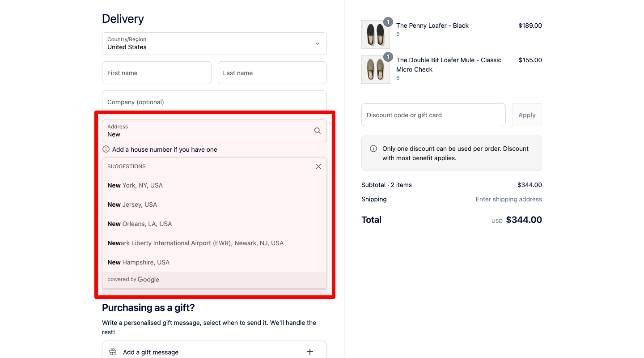Click the Enter shipping address link
644x358 pixels.
pos(508,199)
